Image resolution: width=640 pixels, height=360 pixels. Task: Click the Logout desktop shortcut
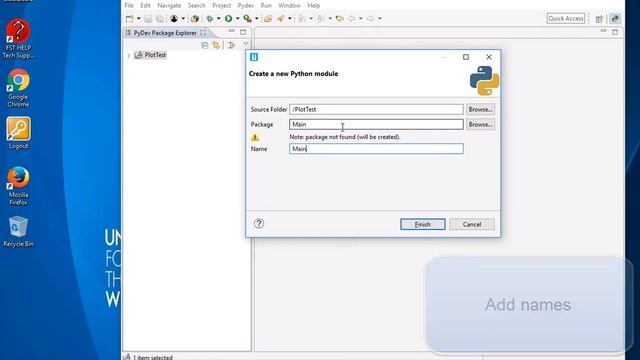tap(18, 133)
